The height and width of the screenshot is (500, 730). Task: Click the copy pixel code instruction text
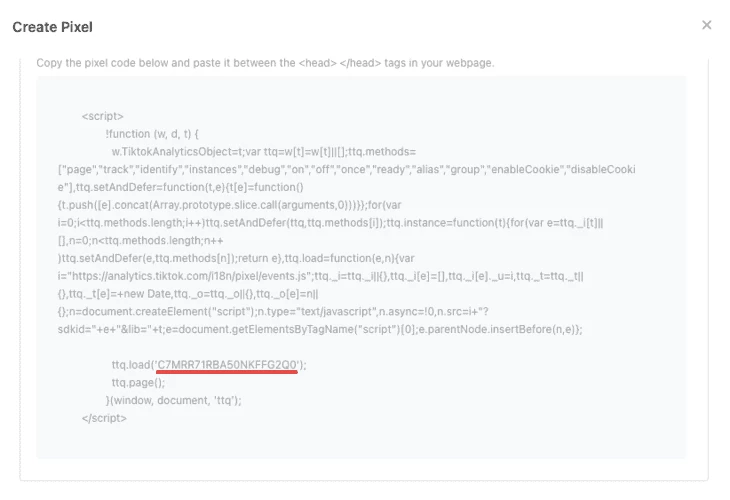[x=265, y=63]
